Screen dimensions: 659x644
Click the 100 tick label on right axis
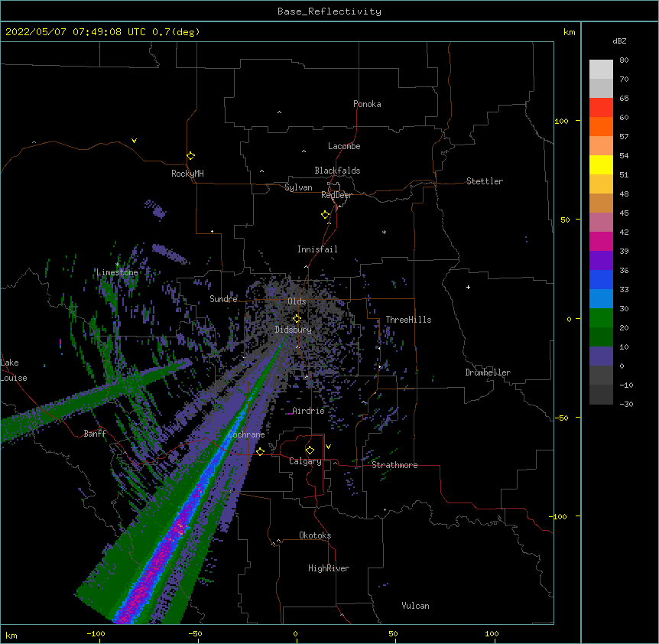tap(561, 121)
